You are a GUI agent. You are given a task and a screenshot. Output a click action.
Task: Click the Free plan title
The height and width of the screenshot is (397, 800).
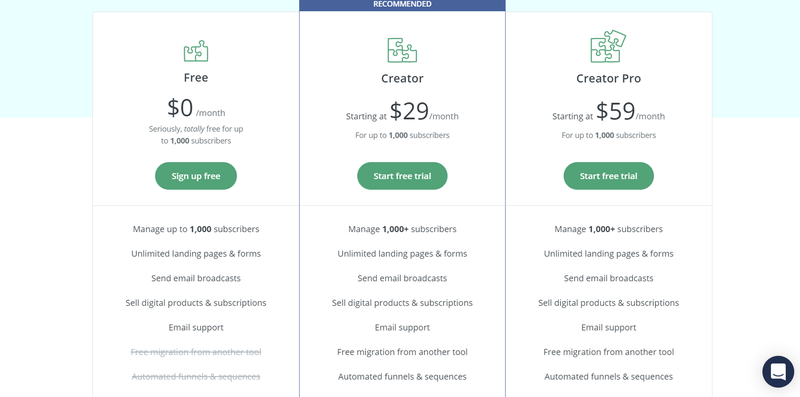(196, 78)
